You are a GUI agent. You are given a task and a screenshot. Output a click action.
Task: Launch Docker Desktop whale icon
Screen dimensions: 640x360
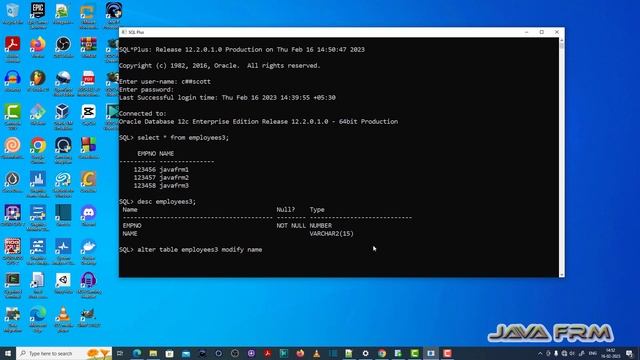tap(89, 251)
